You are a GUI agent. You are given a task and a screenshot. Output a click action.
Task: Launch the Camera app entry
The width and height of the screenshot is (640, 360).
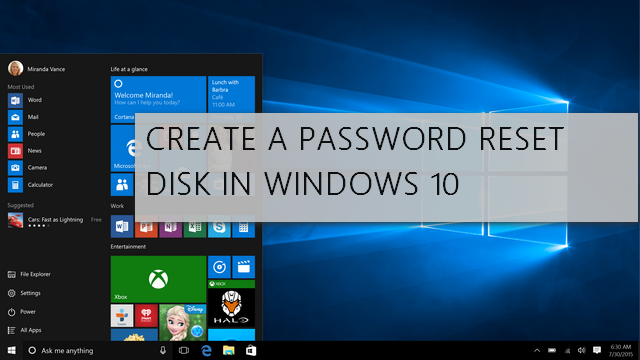27,168
